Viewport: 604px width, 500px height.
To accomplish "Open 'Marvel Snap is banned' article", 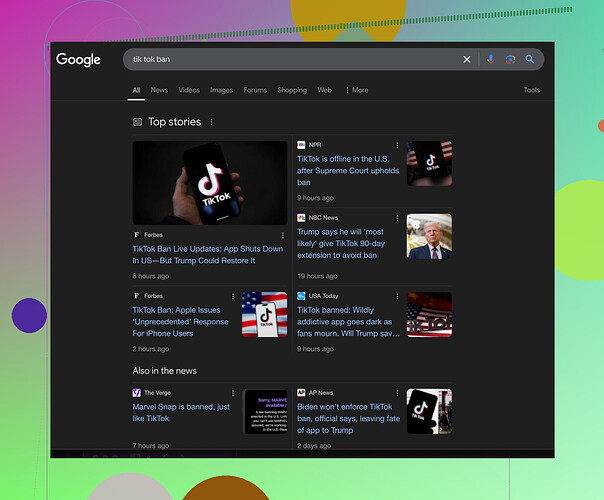I will click(x=181, y=413).
